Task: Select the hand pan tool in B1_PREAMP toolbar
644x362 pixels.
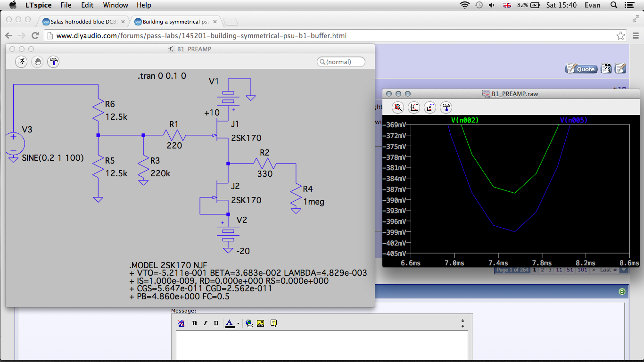Action: 37,62
